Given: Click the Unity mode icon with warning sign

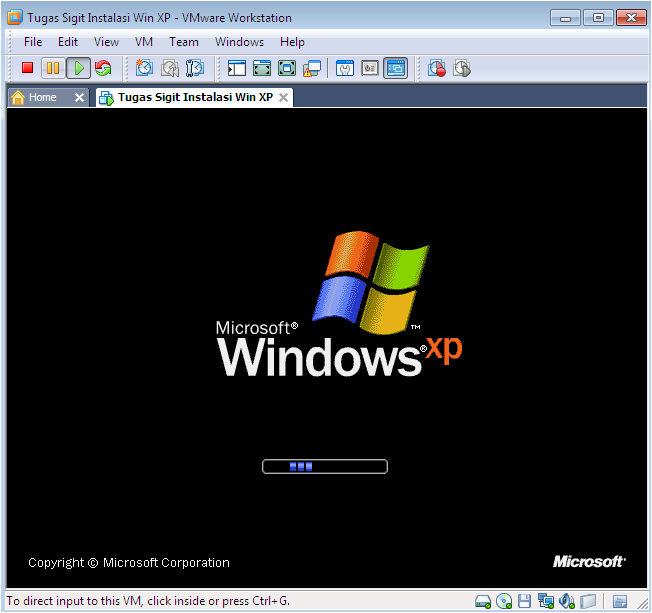Looking at the screenshot, I should click(312, 69).
